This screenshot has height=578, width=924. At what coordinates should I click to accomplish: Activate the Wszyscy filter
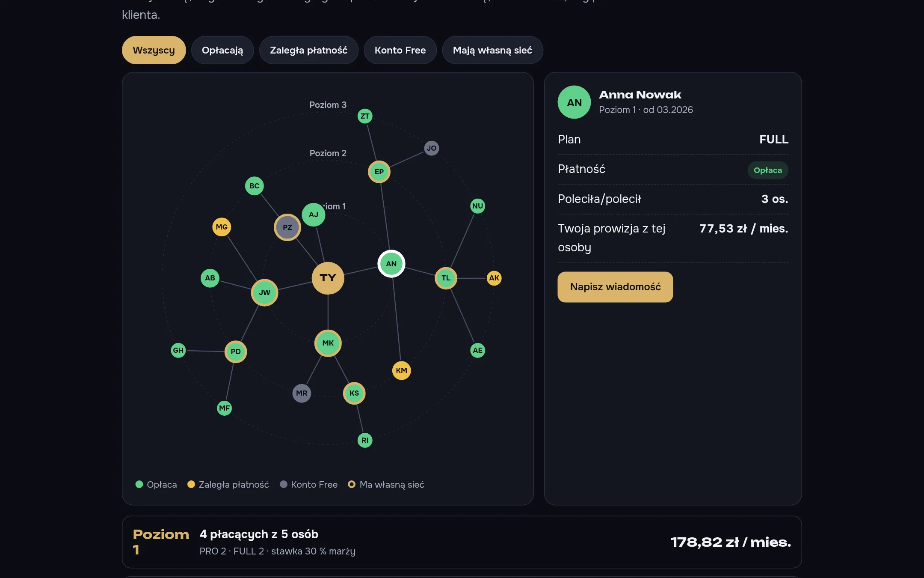pos(154,50)
